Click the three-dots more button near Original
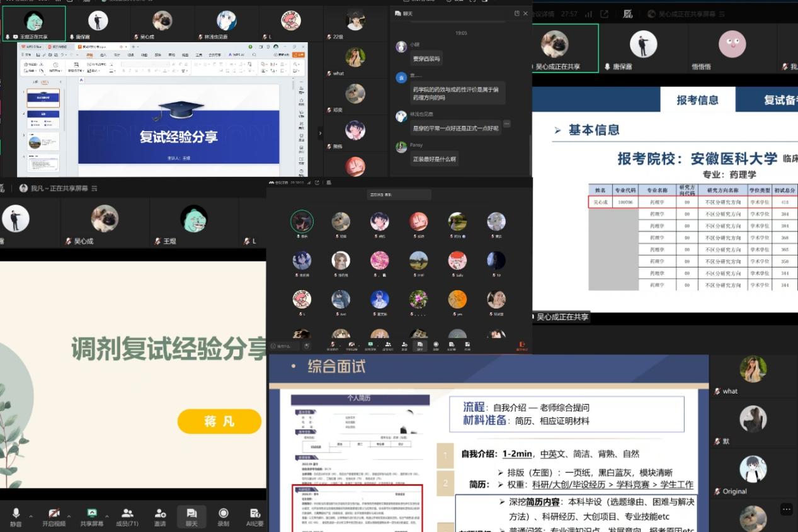The height and width of the screenshot is (532, 798). click(x=785, y=509)
